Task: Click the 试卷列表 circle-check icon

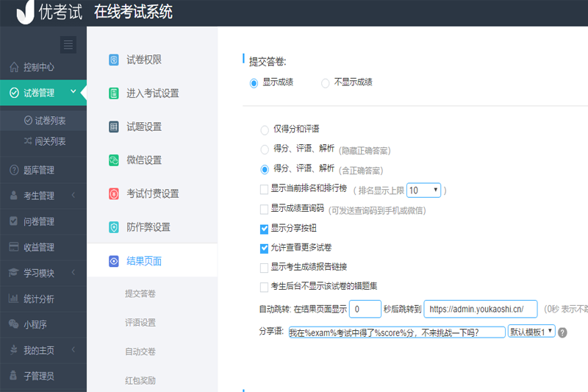Action: (x=28, y=121)
